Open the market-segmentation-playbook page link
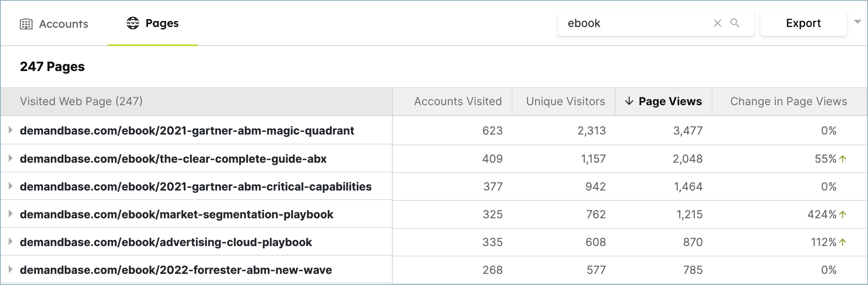This screenshot has width=868, height=285. click(x=177, y=214)
